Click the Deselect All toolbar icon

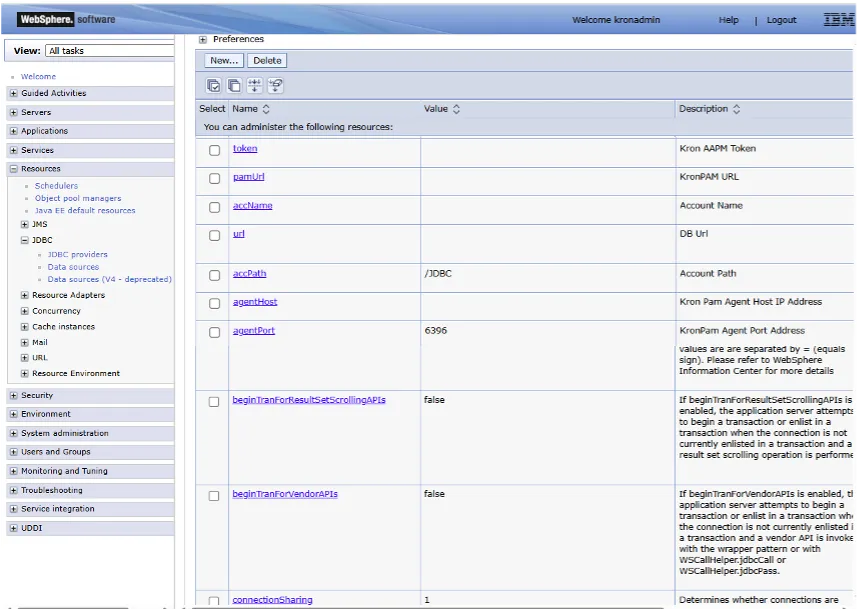pyautogui.click(x=234, y=85)
